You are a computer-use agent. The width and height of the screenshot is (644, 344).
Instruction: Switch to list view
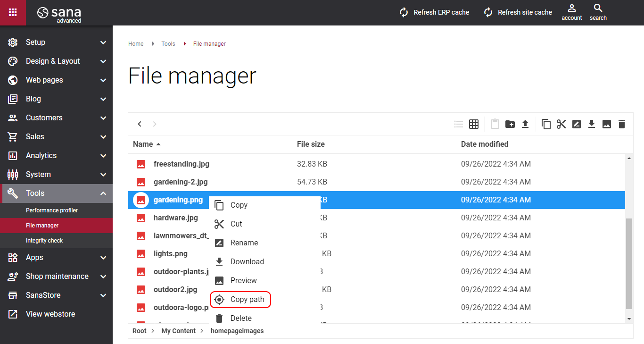(x=459, y=124)
